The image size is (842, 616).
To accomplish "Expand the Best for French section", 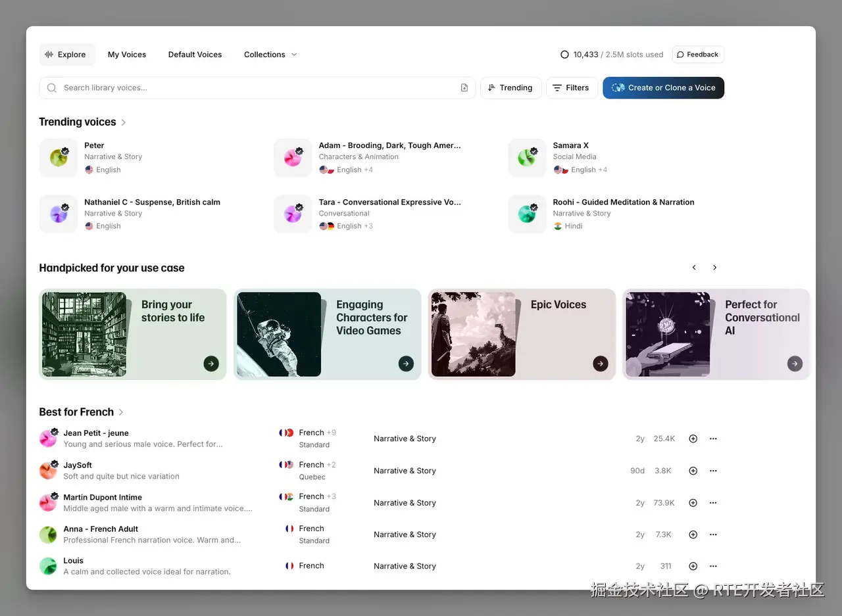I will pyautogui.click(x=121, y=412).
